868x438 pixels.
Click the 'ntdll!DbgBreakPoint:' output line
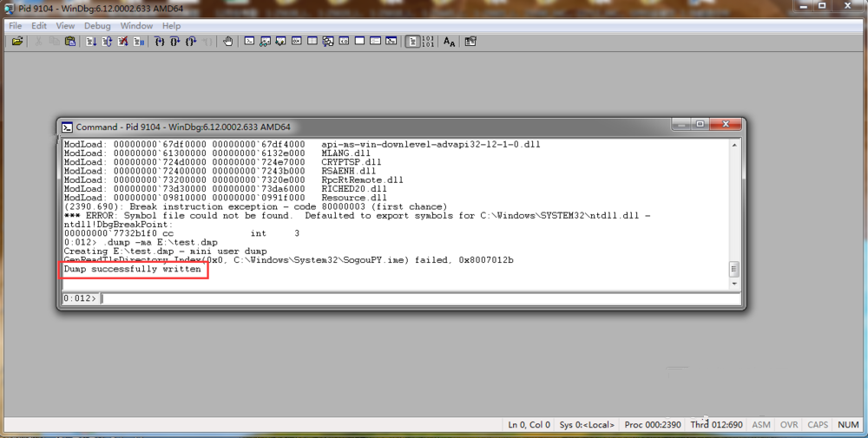tap(118, 225)
